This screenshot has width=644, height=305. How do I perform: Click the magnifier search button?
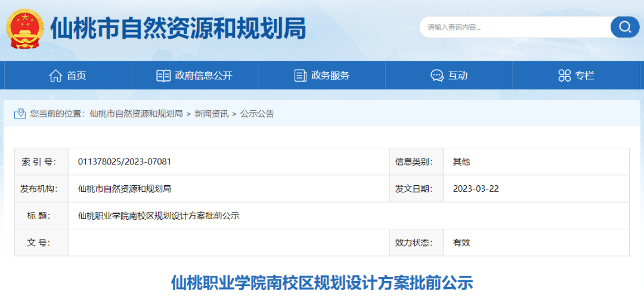coord(625,27)
